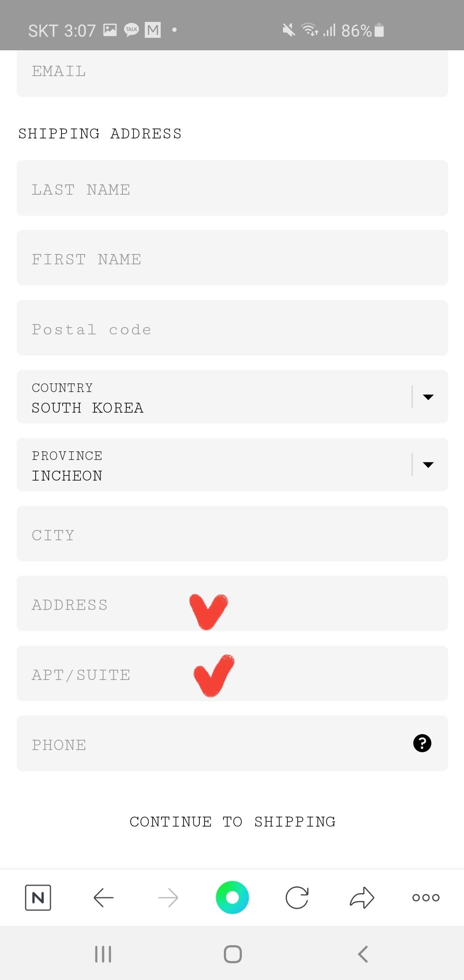464x980 pixels.
Task: Reload the page with refresh icon
Action: (x=297, y=897)
